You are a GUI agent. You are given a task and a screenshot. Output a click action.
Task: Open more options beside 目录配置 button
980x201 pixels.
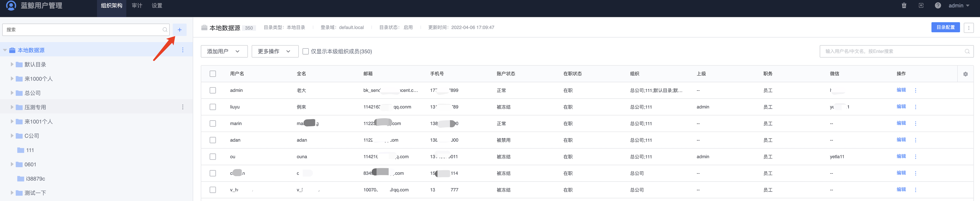coord(969,27)
